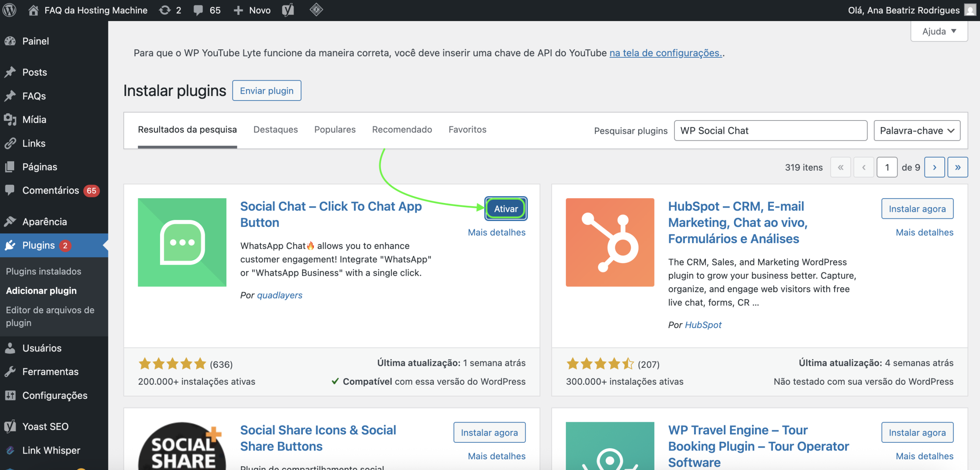Open na tela de configurações link
The image size is (980, 470).
[666, 53]
